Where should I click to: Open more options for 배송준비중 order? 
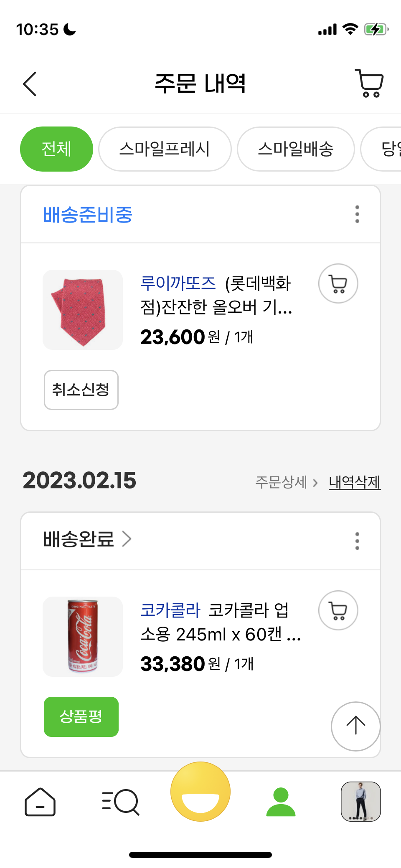coord(357,214)
